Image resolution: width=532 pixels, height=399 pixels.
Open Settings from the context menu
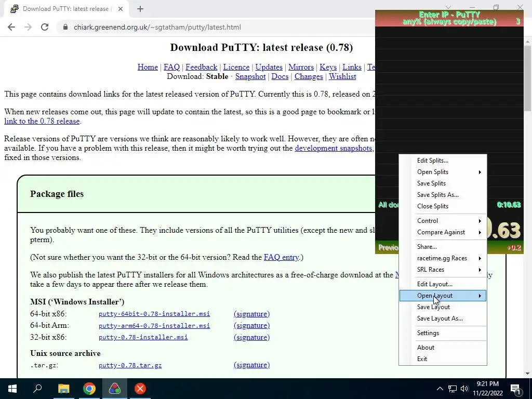(x=443, y=333)
